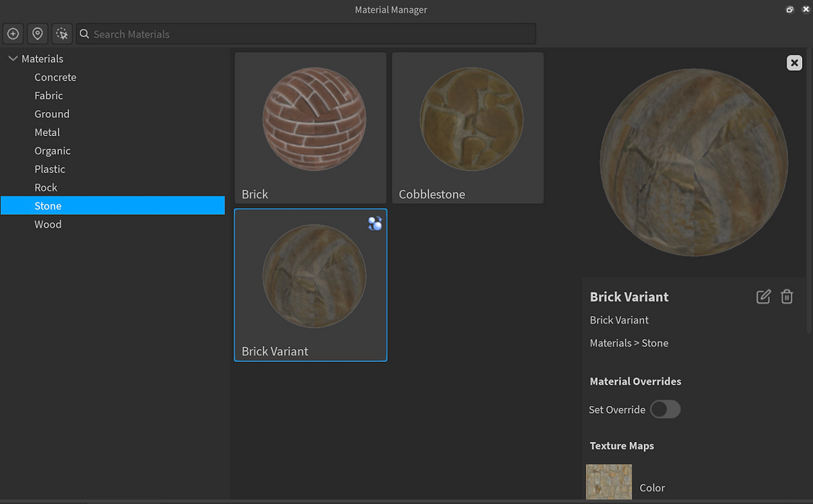Select the material picker tool icon
Screen dimensions: 813x504
pos(61,34)
